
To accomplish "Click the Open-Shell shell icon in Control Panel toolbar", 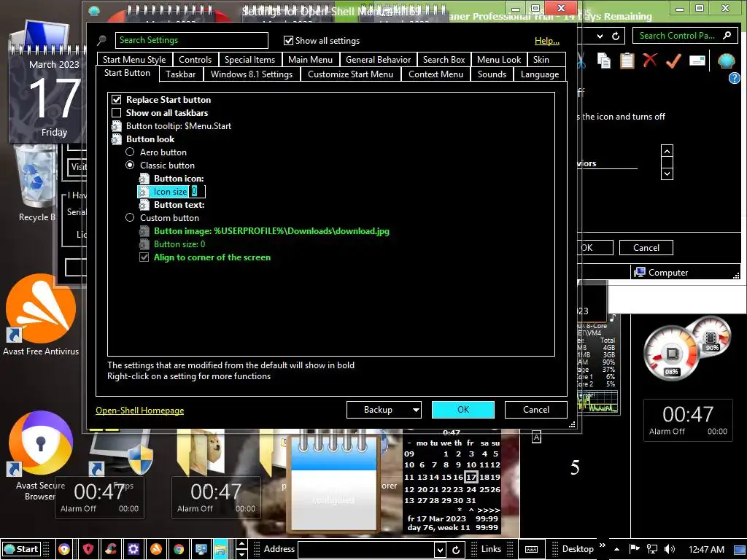I will tap(726, 61).
